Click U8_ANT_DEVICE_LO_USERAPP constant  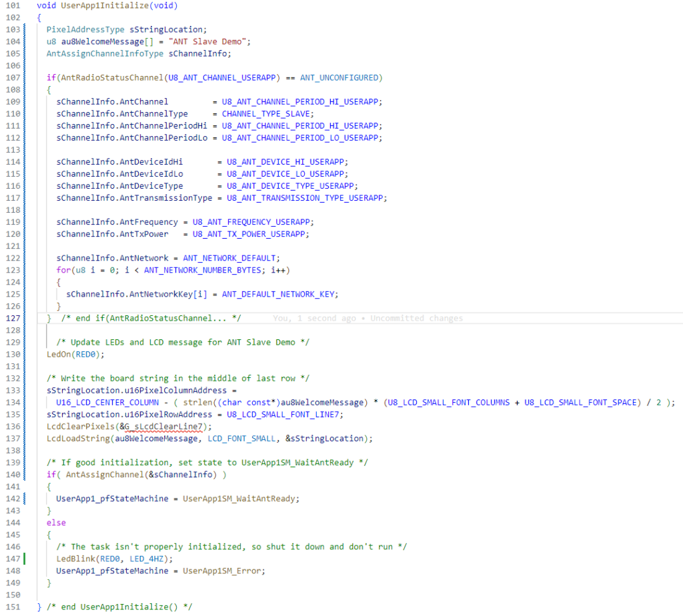click(285, 174)
